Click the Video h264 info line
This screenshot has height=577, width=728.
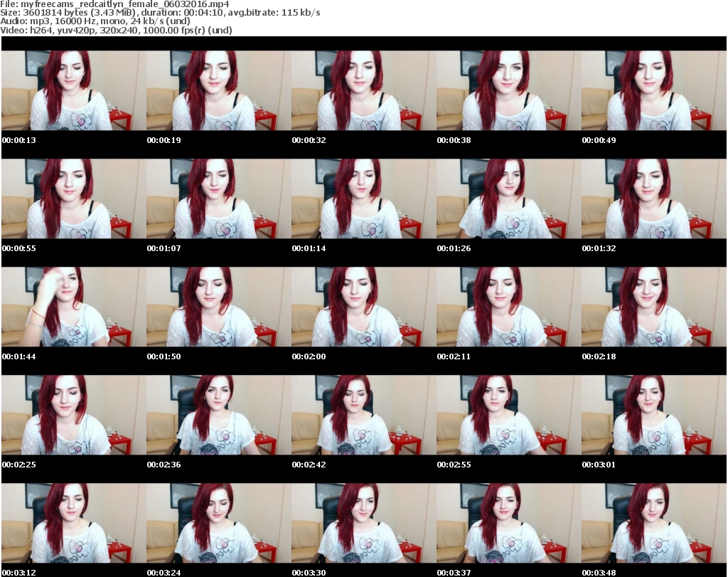[116, 30]
